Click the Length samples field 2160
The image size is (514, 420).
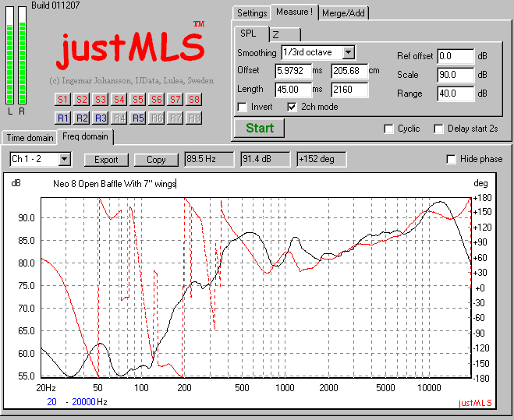(349, 90)
